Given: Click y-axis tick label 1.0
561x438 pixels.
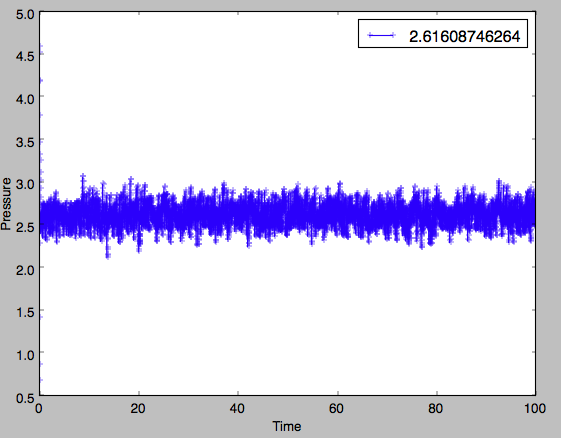Looking at the screenshot, I should point(25,355).
